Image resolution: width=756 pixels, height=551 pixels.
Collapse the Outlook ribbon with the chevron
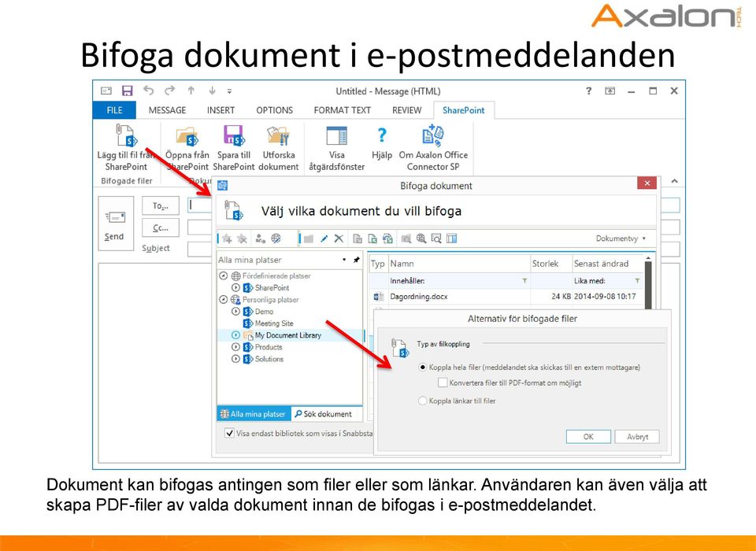point(675,181)
